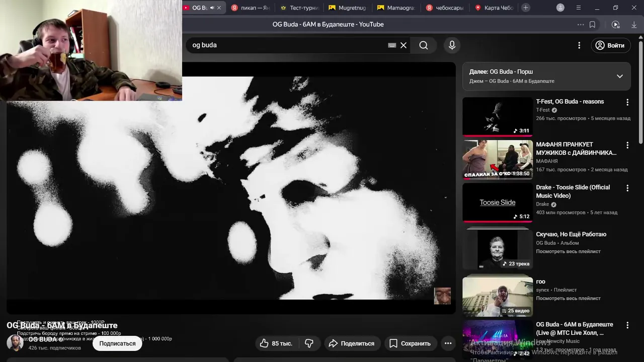Open options for Drake Toosie Slide video
Image resolution: width=644 pixels, height=362 pixels.
[627, 188]
